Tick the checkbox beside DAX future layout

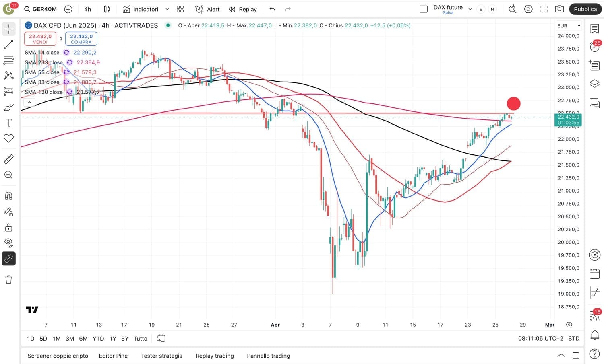point(424,9)
